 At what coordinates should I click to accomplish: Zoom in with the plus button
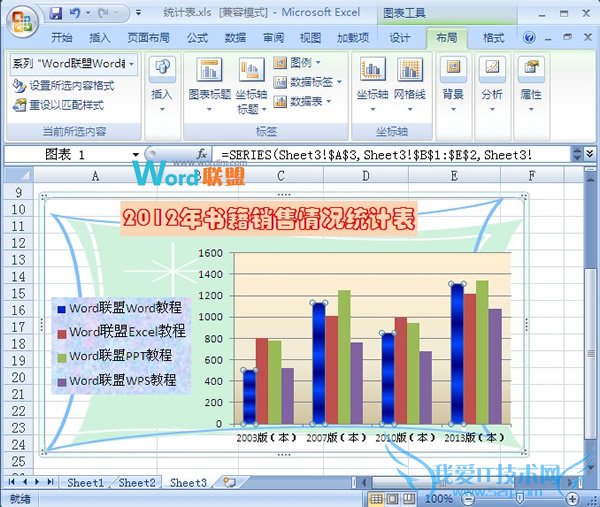pyautogui.click(x=572, y=499)
